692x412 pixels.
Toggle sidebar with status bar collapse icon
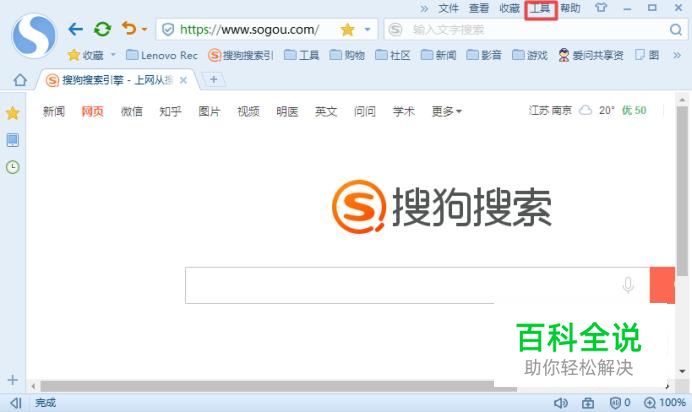(15, 403)
